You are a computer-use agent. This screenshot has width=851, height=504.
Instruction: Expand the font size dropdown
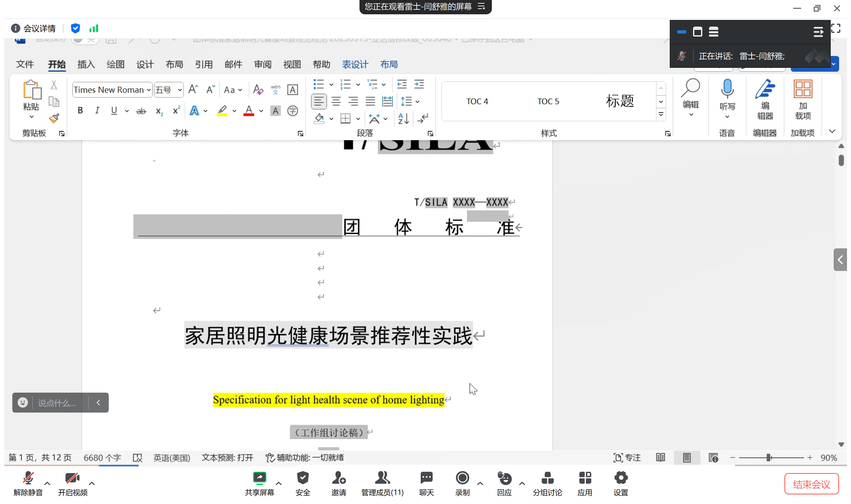tap(180, 90)
